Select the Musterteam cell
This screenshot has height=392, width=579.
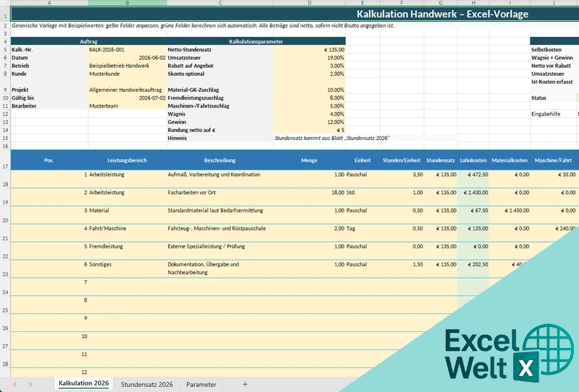(x=127, y=106)
